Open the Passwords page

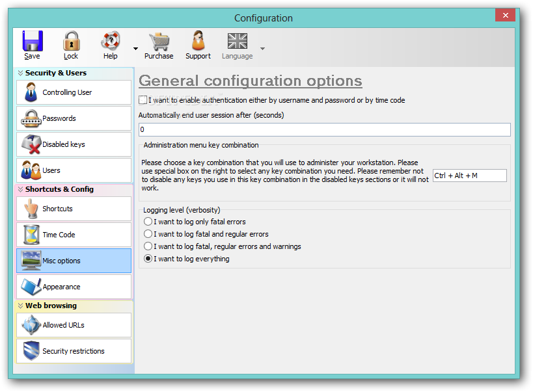click(x=74, y=118)
